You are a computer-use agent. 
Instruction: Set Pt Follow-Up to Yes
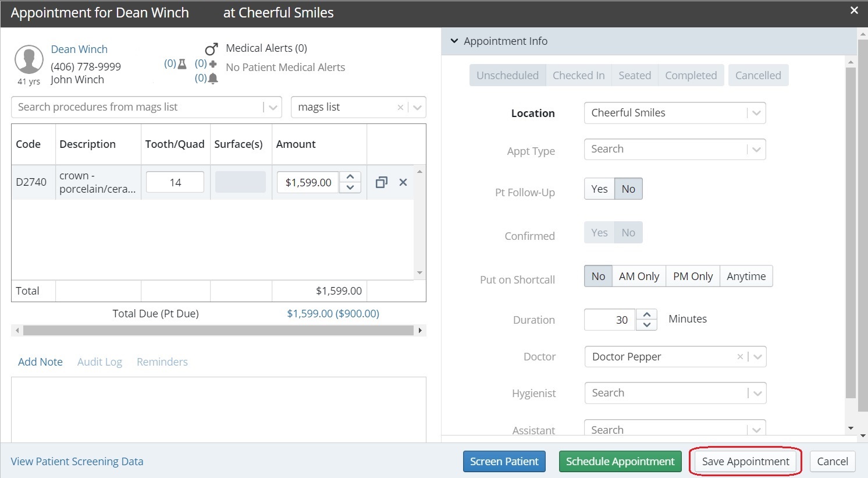click(x=599, y=189)
